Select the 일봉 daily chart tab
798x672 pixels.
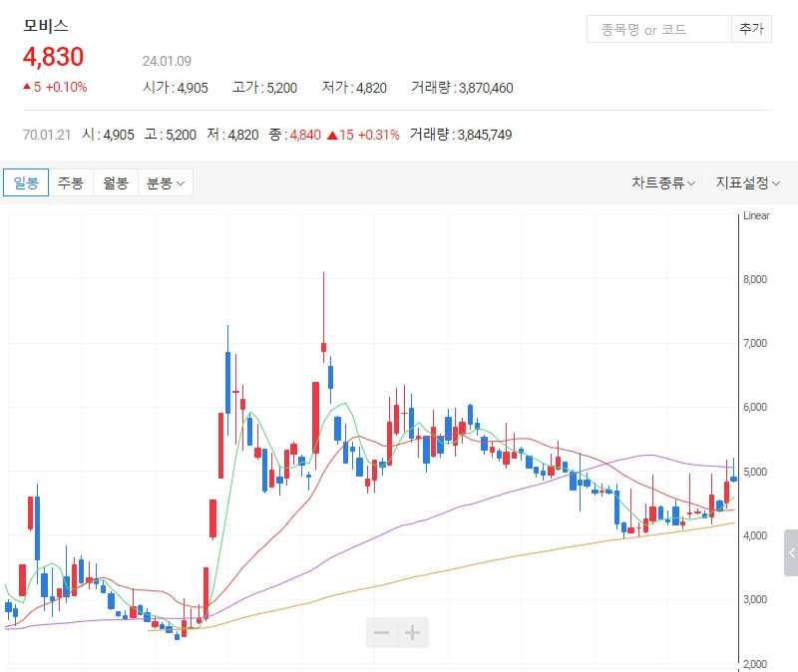(x=26, y=182)
